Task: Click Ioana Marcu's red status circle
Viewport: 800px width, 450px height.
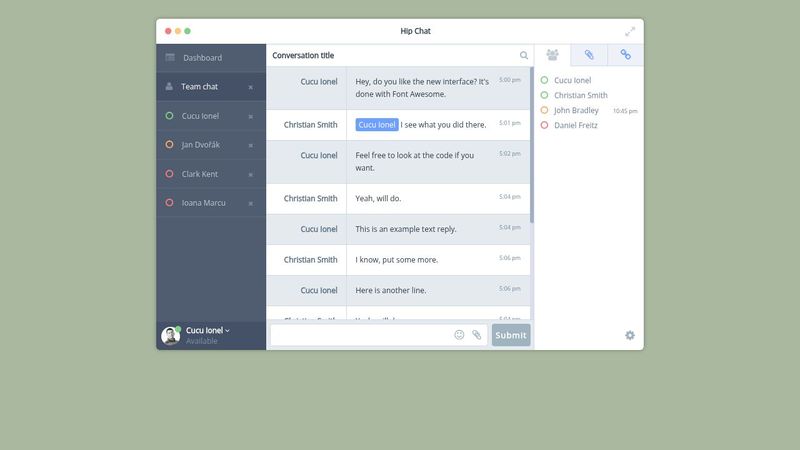Action: (x=169, y=203)
